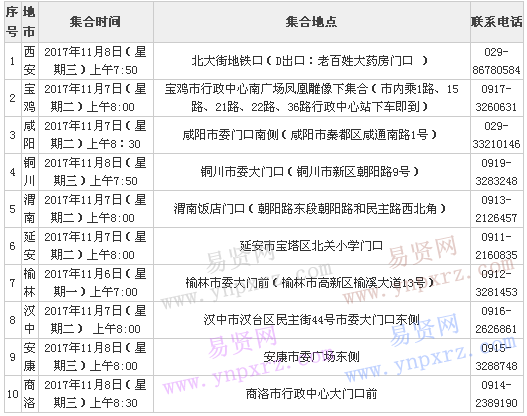Click phone number 0919-3283248

tap(496, 172)
